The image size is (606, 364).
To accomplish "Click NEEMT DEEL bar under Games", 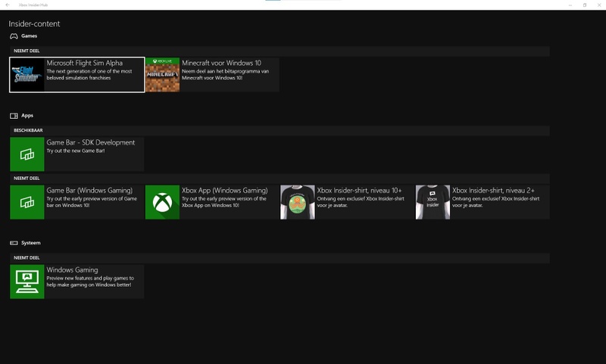I will point(280,51).
